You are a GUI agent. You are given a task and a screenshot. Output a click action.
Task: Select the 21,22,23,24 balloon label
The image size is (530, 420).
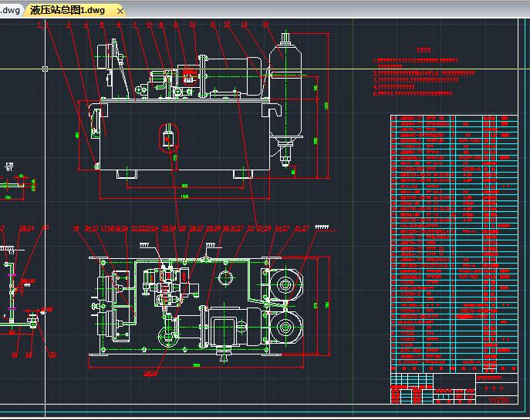(145, 229)
